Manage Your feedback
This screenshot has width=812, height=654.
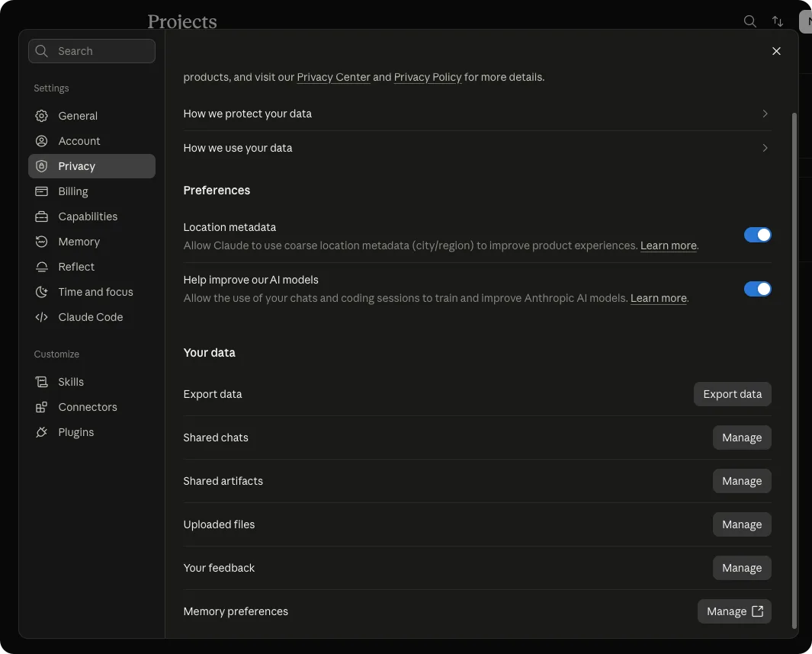tap(742, 568)
